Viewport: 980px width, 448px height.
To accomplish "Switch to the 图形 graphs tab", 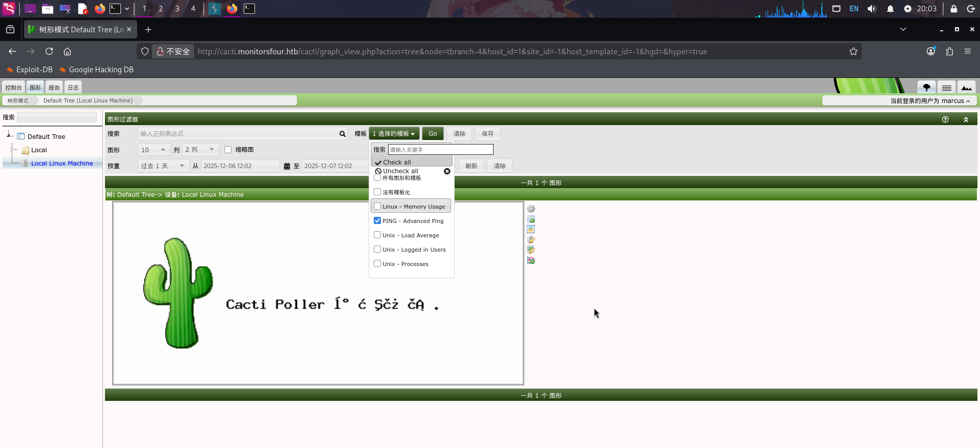I will coord(35,88).
